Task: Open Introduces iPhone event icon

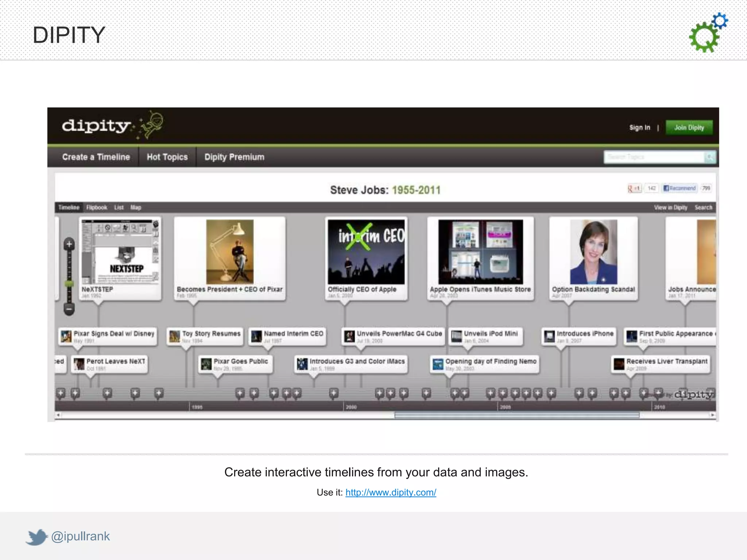Action: click(x=549, y=336)
